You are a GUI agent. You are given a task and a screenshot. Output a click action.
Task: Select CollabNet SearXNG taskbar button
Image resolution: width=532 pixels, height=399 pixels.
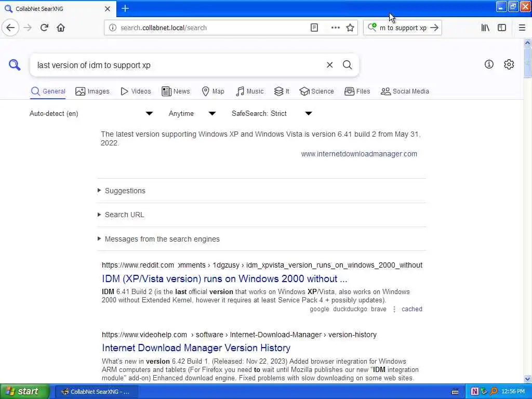(96, 392)
